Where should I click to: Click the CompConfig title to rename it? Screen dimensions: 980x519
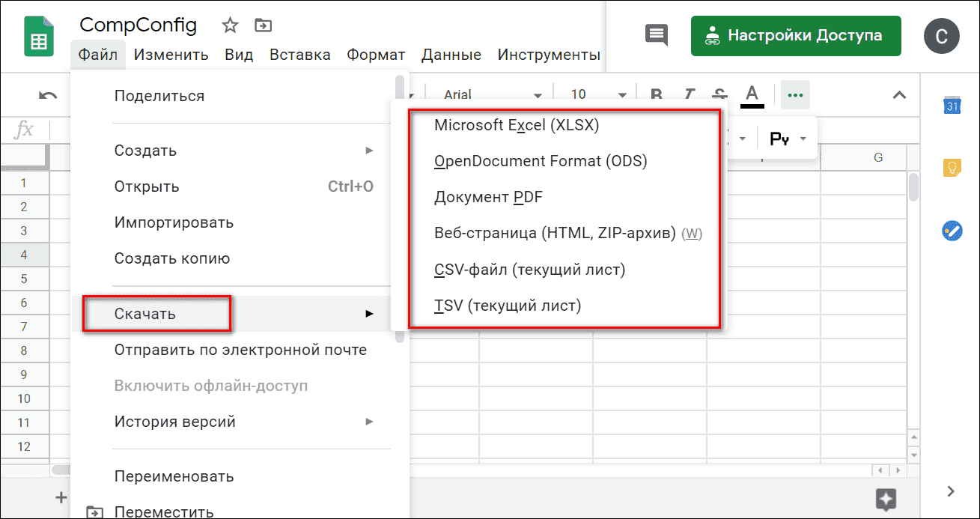point(139,25)
